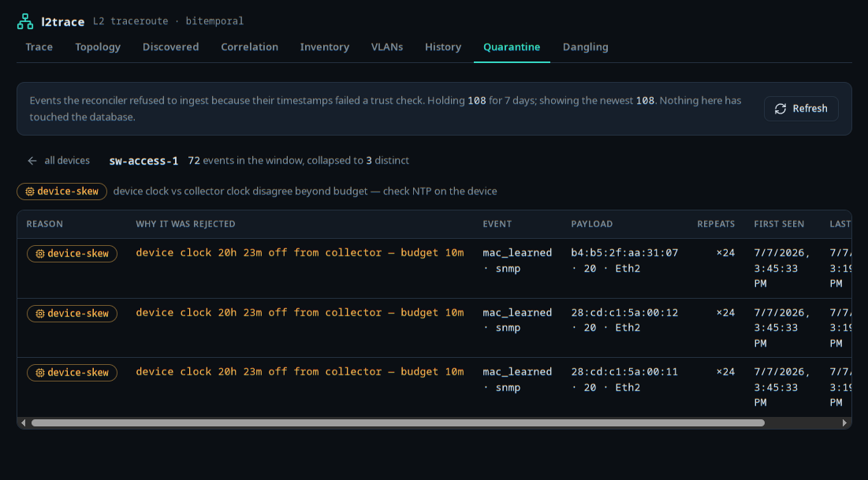868x480 pixels.
Task: Select row with MAC b4:b5:2f:aa:31:07
Action: point(434,269)
